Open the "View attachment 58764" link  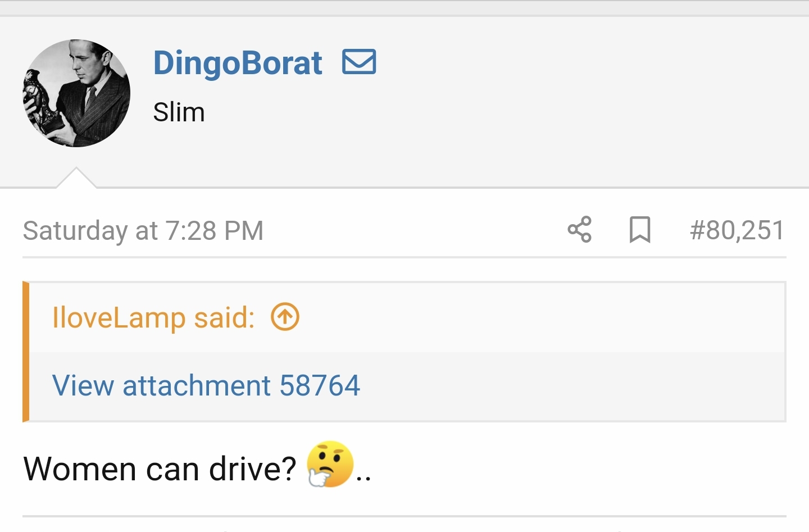[x=206, y=385]
